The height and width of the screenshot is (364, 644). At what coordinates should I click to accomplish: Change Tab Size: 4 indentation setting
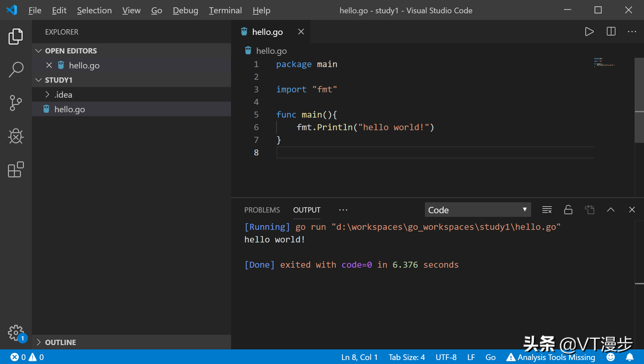[x=407, y=357]
